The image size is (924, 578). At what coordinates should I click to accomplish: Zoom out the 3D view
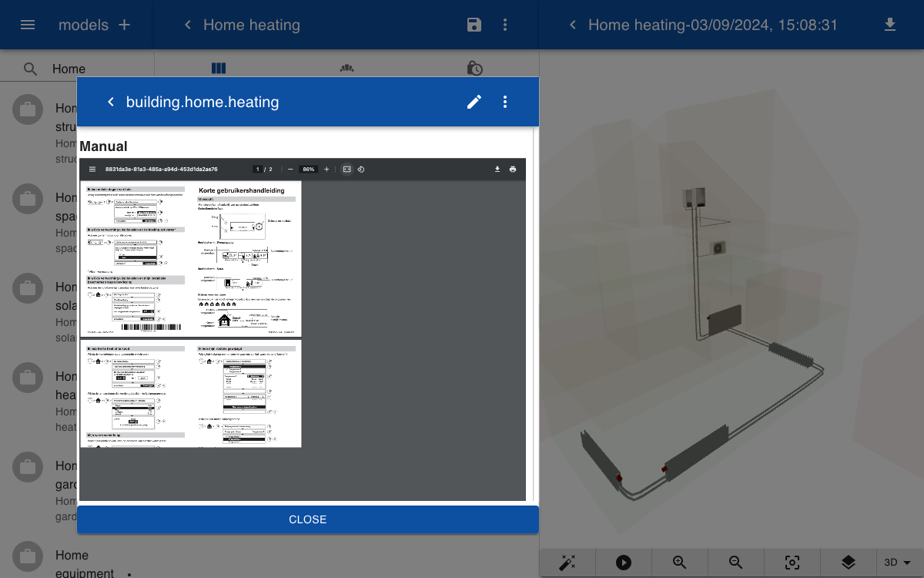tap(736, 563)
